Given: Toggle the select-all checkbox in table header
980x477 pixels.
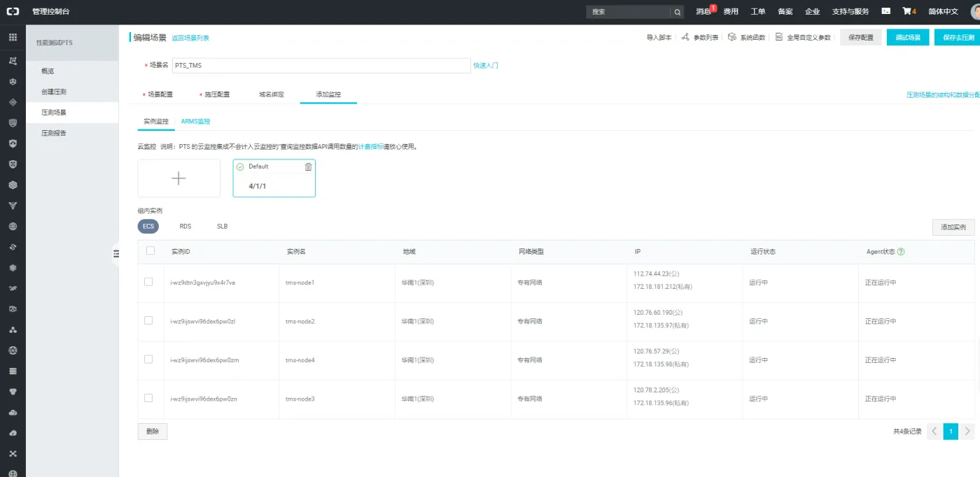Looking at the screenshot, I should (x=150, y=251).
